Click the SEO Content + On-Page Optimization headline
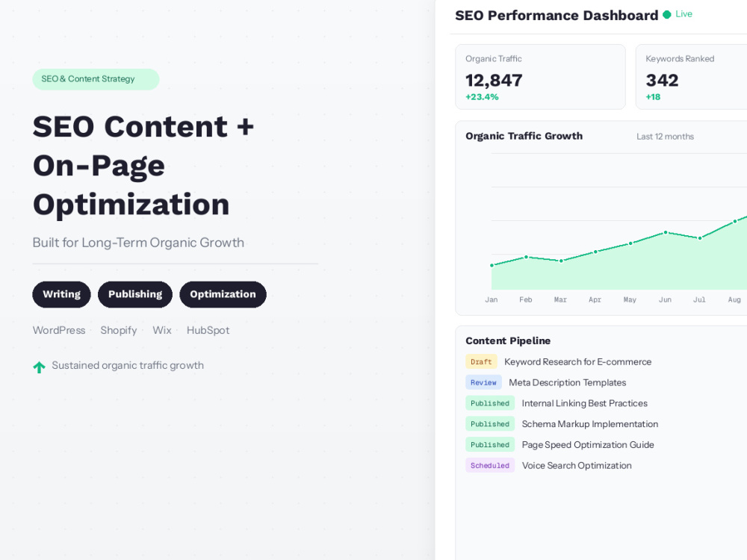 [x=143, y=165]
